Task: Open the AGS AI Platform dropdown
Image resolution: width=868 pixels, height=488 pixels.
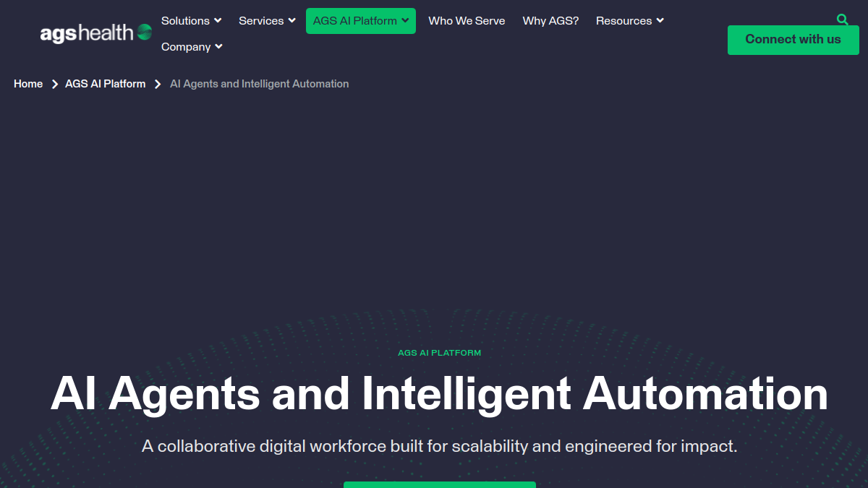Action: click(x=361, y=21)
